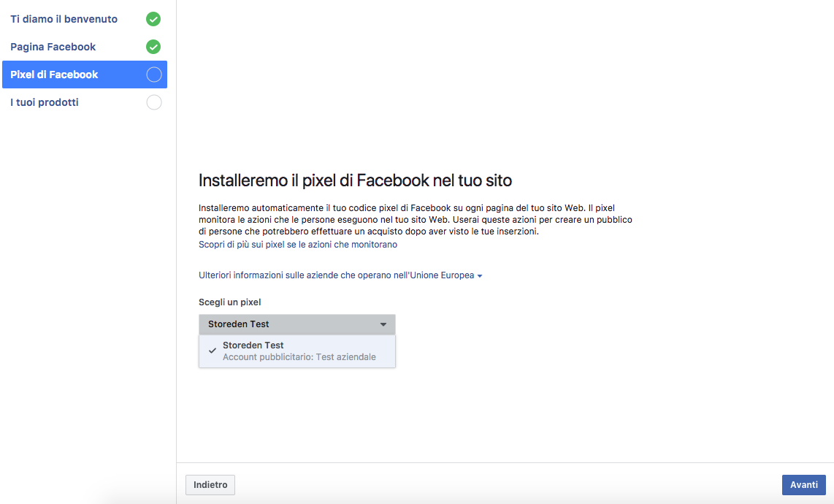The height and width of the screenshot is (504, 834).
Task: Choose the Storeden Test option from the list
Action: 253,345
